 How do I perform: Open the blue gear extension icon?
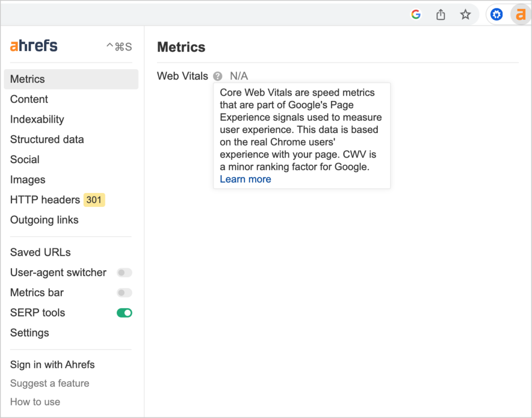coord(496,15)
